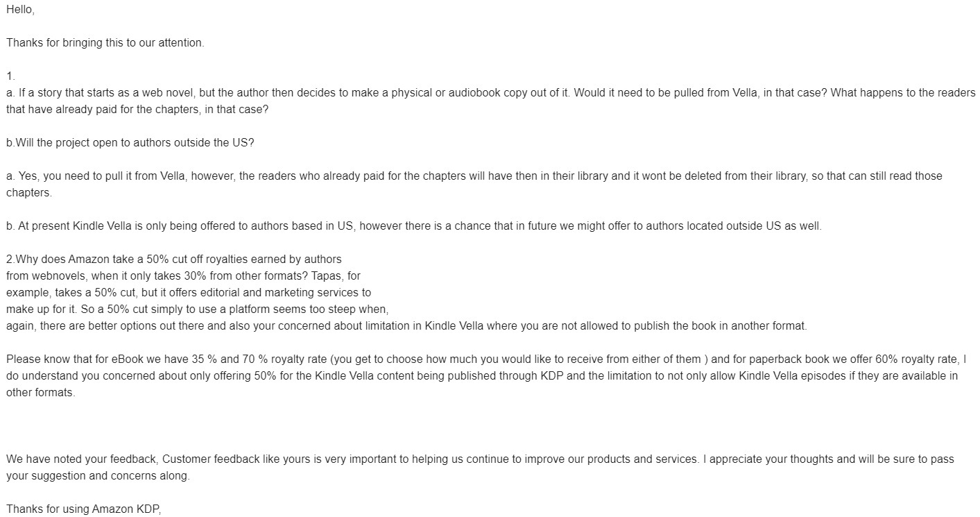Click the line starting "again, there are better options"

click(406, 326)
